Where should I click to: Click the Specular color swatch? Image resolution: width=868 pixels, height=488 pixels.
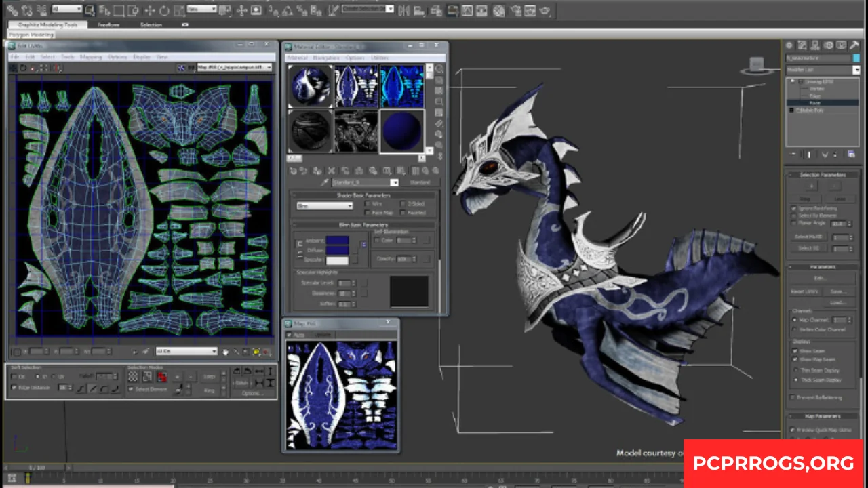(337, 260)
